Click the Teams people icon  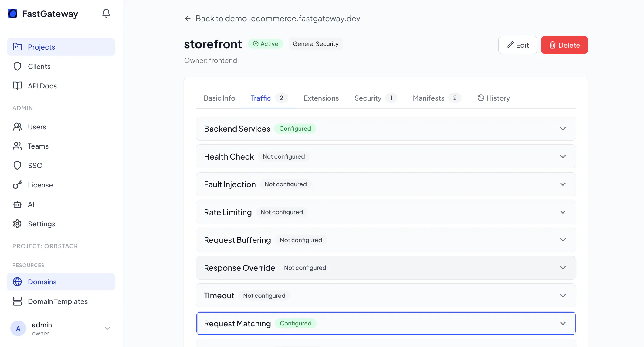(x=17, y=146)
